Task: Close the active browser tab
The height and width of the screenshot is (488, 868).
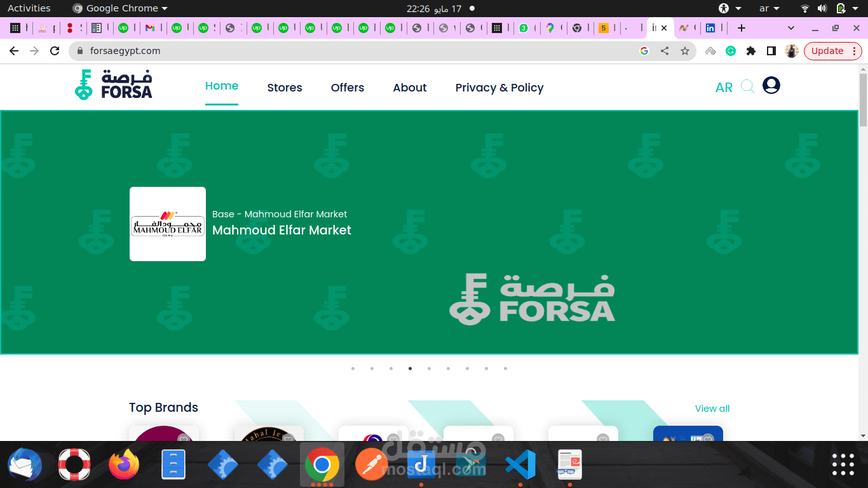Action: (x=664, y=28)
